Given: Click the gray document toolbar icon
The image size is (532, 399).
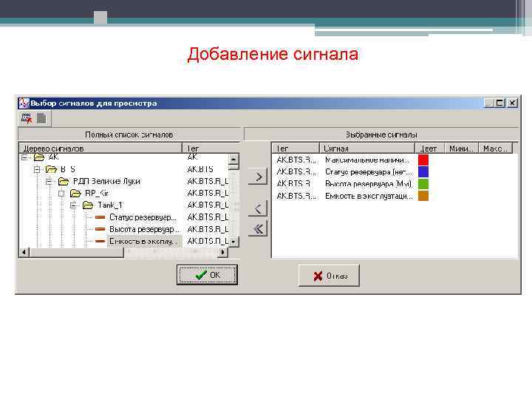Looking at the screenshot, I should (x=41, y=118).
